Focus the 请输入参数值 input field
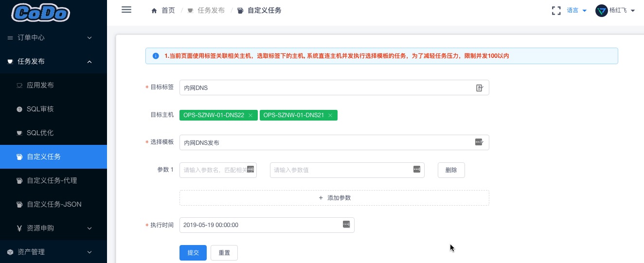 [x=347, y=170]
